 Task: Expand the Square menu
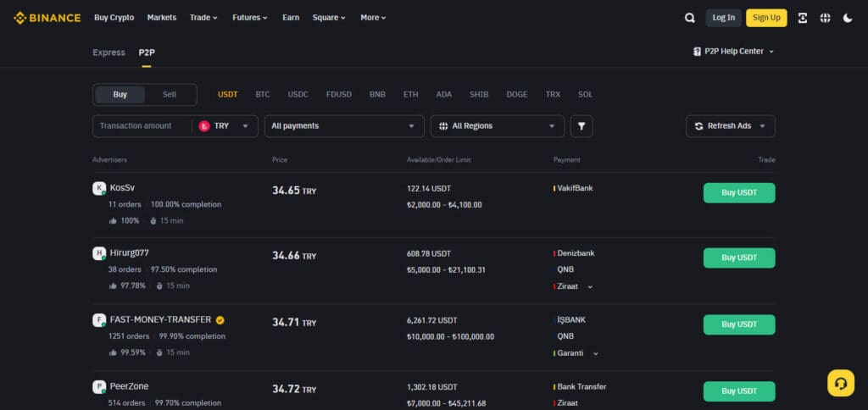[x=329, y=18]
